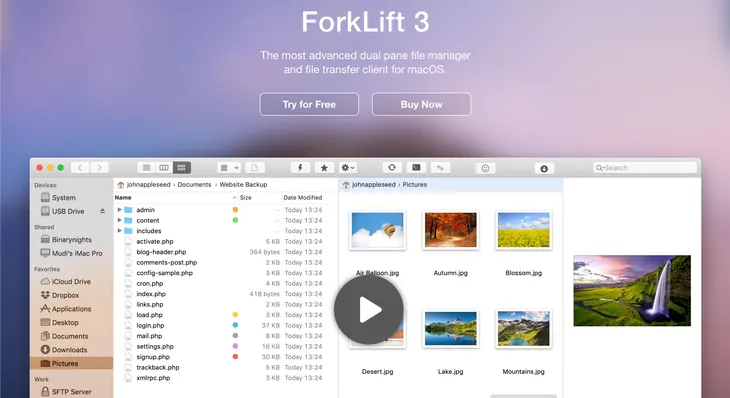Click the blue tag on login.php
Screen dimensions: 730x398
(x=235, y=325)
